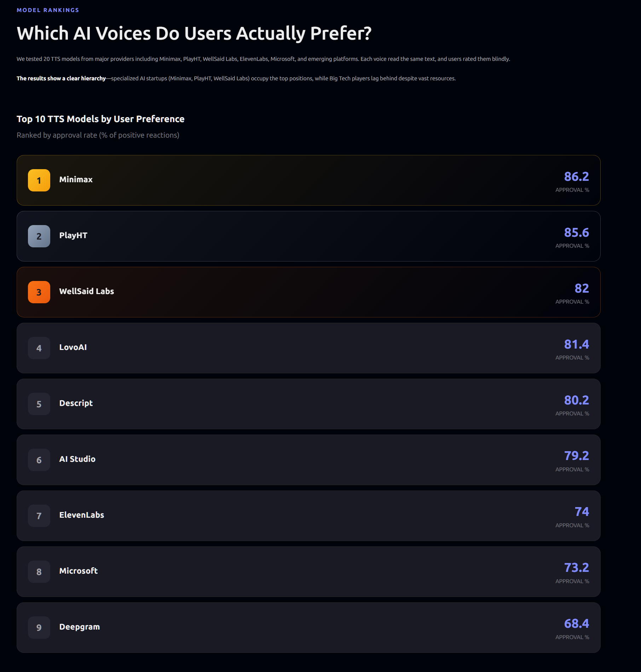Click the rank 5 badge beside Descript
This screenshot has height=672, width=641.
[x=39, y=404]
